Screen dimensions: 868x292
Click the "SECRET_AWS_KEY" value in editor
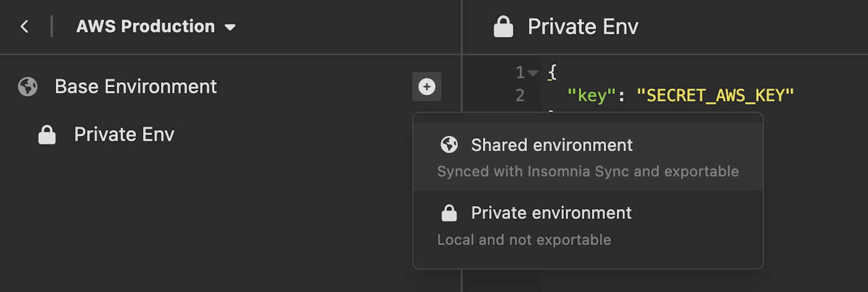(715, 95)
